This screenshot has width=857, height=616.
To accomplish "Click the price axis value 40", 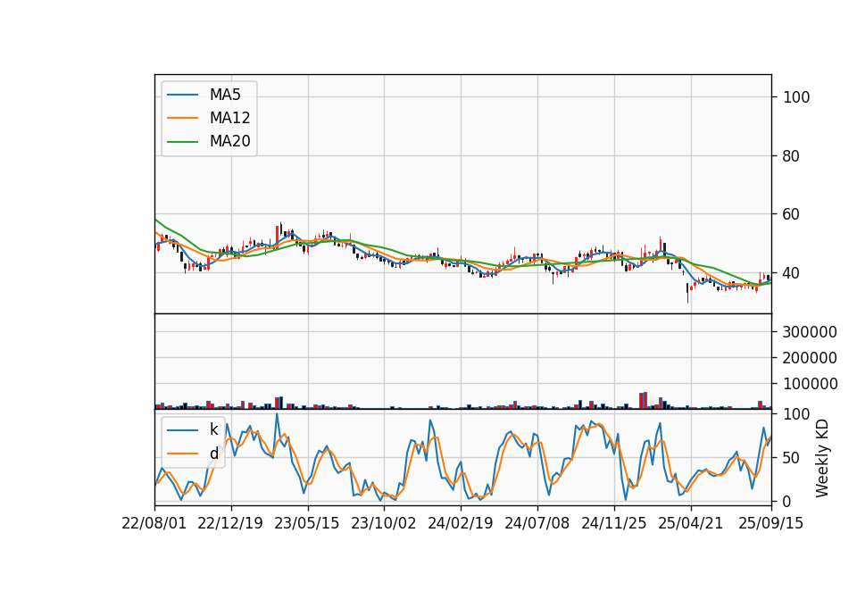I will (x=791, y=273).
